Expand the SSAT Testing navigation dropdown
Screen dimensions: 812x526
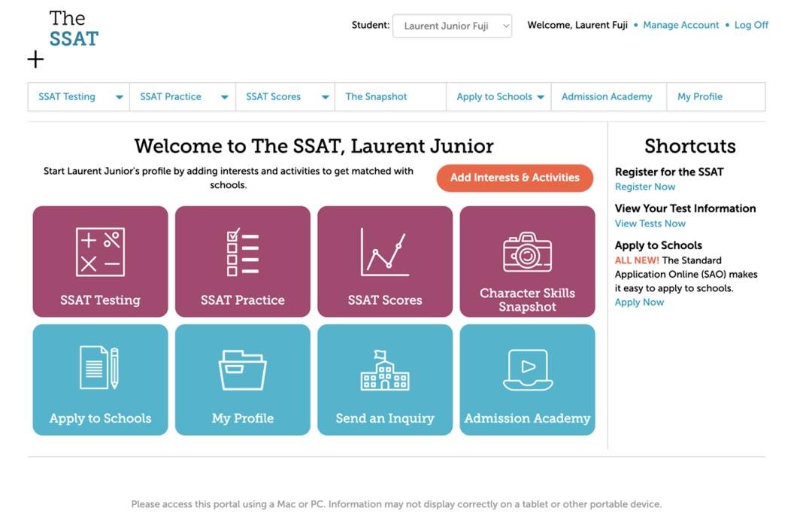pyautogui.click(x=119, y=96)
